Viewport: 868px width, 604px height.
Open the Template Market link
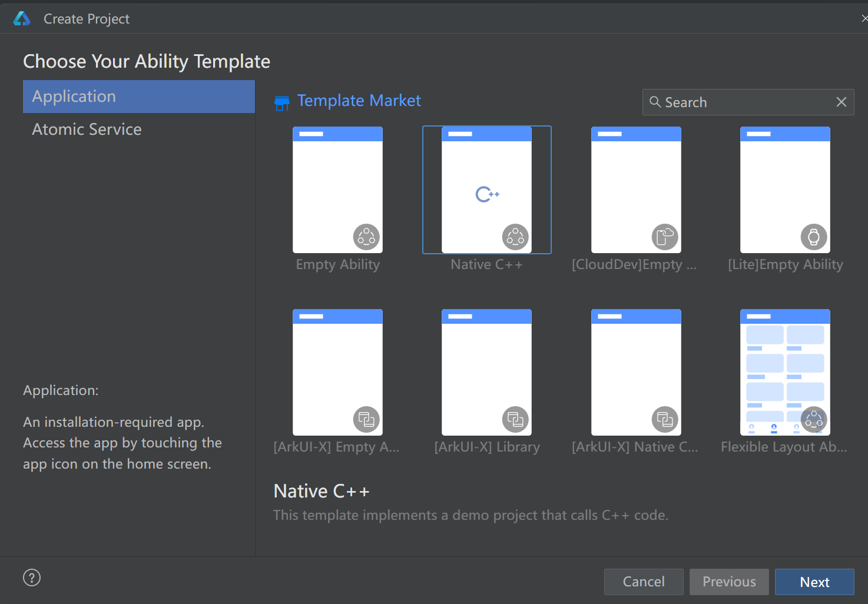(359, 100)
